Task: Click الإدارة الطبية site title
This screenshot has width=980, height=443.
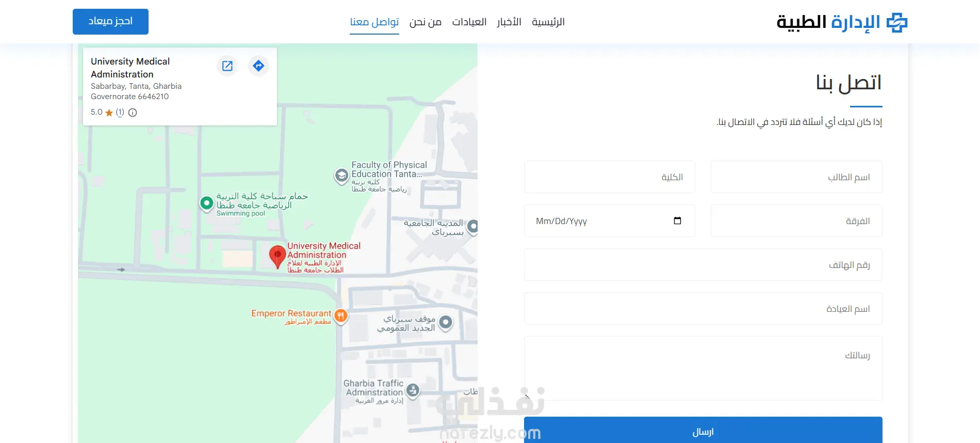Action: tap(828, 22)
